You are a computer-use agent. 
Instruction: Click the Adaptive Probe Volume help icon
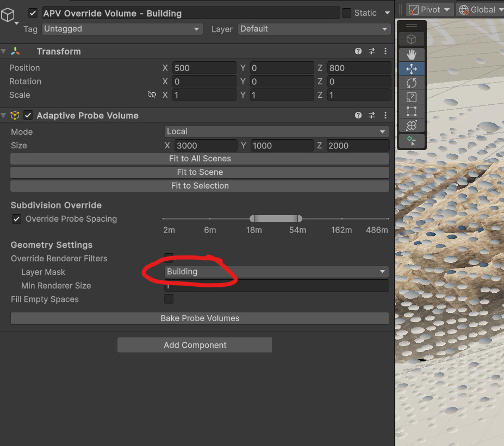[x=358, y=115]
